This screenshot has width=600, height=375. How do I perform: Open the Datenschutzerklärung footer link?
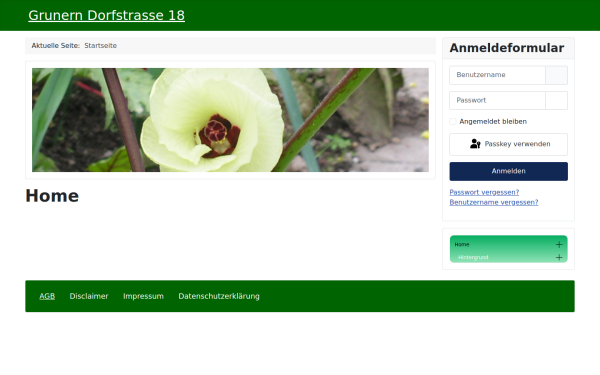point(219,296)
